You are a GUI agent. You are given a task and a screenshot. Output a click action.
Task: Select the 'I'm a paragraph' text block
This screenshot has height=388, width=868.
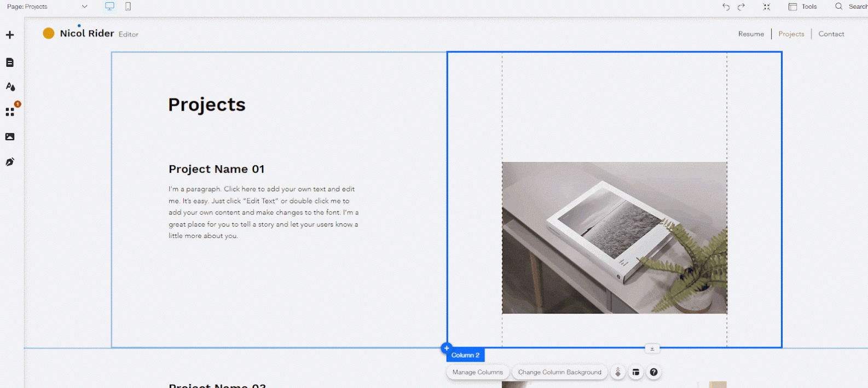[264, 212]
